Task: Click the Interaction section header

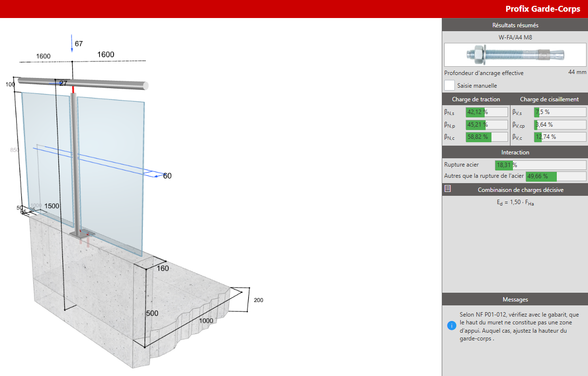Action: [x=515, y=152]
